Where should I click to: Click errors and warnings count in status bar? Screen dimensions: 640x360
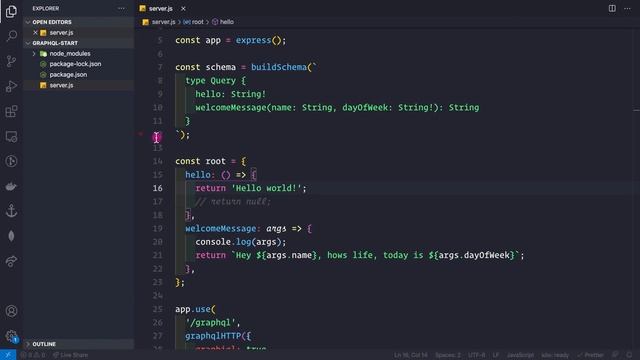[33, 355]
